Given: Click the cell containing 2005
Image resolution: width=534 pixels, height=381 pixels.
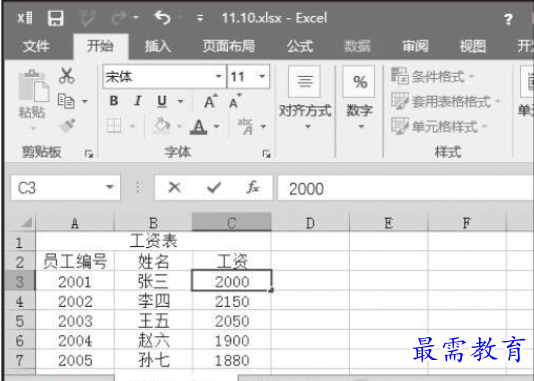Looking at the screenshot, I should click(x=75, y=360).
